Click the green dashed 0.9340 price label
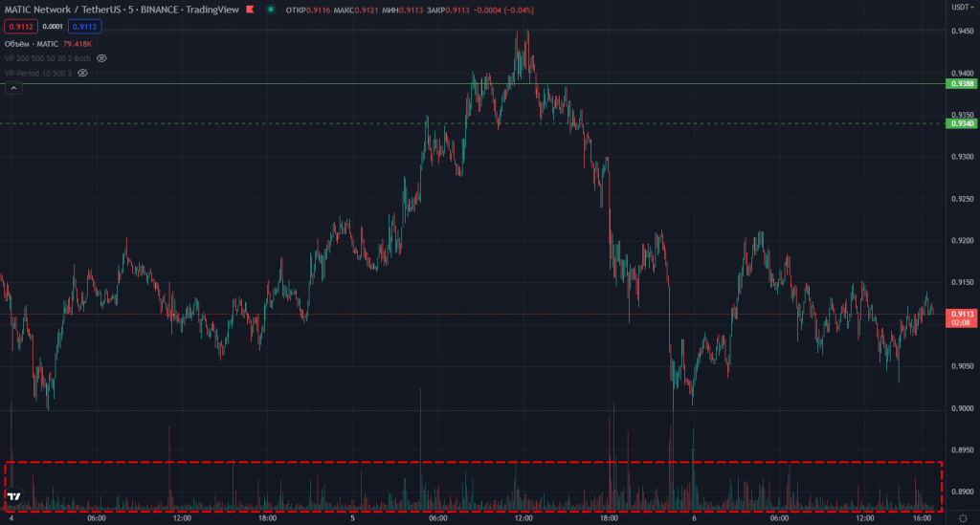Image resolution: width=980 pixels, height=525 pixels. (x=962, y=123)
